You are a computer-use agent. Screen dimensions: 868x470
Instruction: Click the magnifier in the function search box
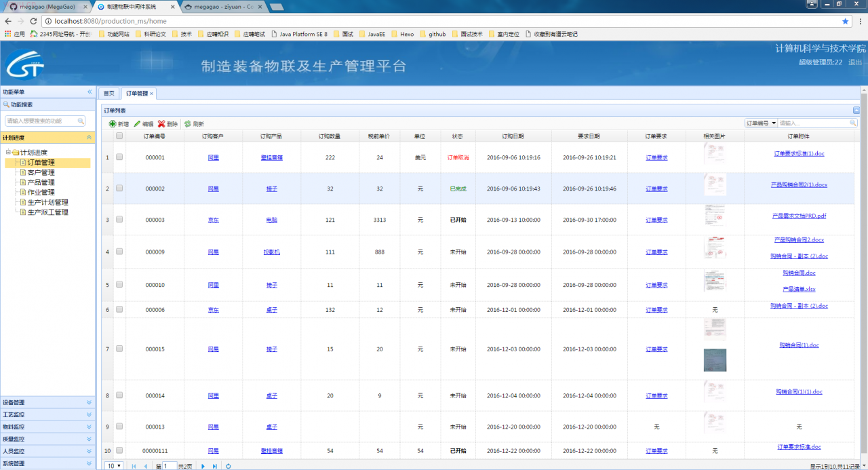pos(81,121)
